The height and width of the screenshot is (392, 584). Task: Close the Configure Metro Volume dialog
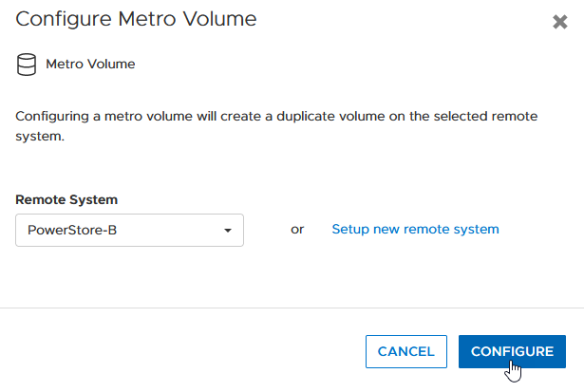560,22
